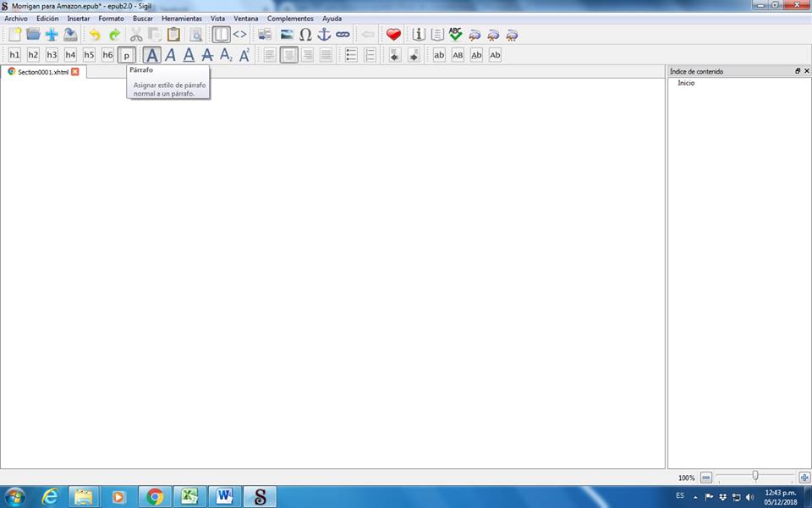Run spellcheck with the ABC checkmark icon
The width and height of the screenshot is (812, 508).
pos(456,35)
